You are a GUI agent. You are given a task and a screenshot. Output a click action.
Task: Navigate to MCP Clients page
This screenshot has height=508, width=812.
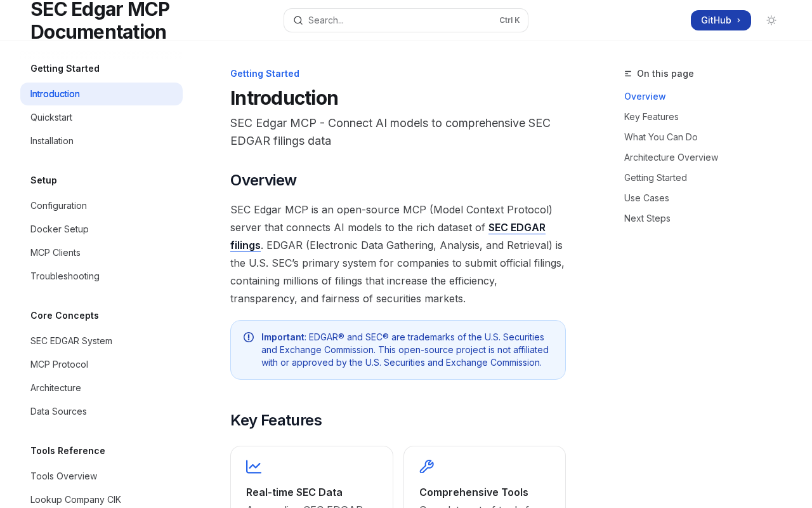55,253
